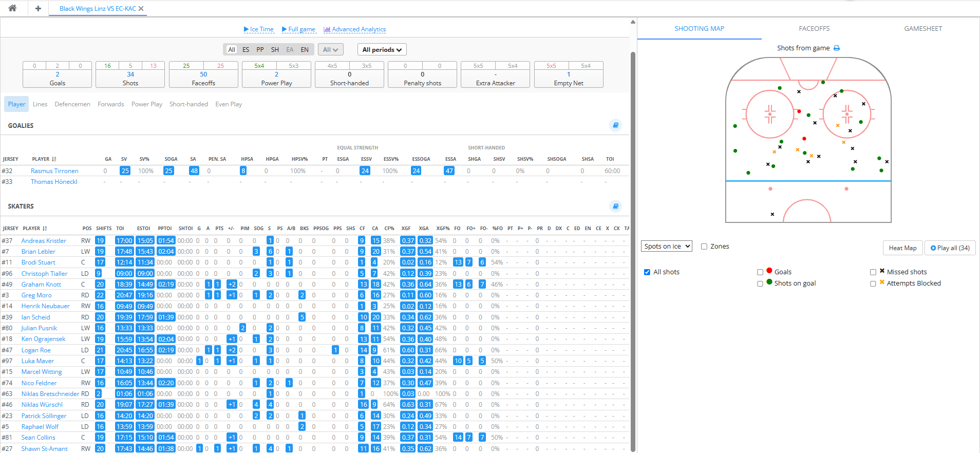
Task: Click the Goalies table export icon
Action: [x=615, y=125]
